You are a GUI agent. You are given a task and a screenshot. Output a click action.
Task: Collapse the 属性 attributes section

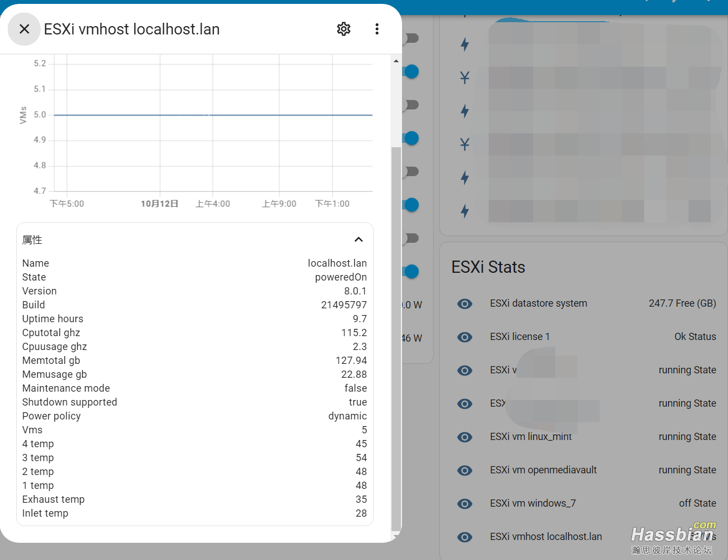[x=359, y=239]
